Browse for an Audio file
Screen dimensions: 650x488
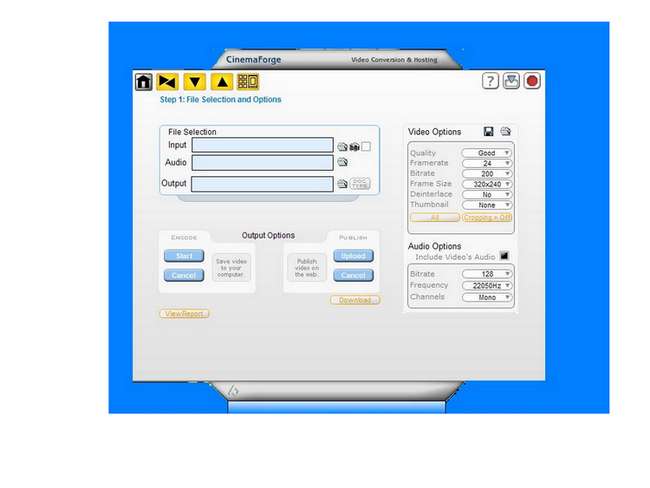click(342, 162)
